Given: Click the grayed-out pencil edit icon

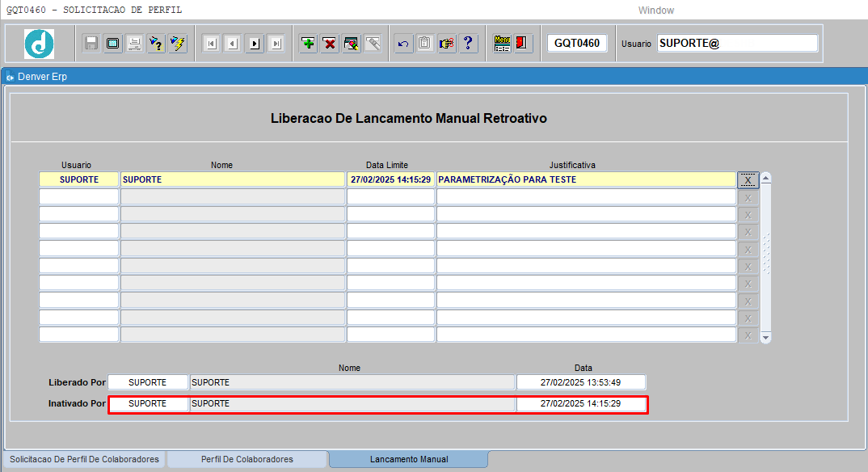Looking at the screenshot, I should point(373,43).
